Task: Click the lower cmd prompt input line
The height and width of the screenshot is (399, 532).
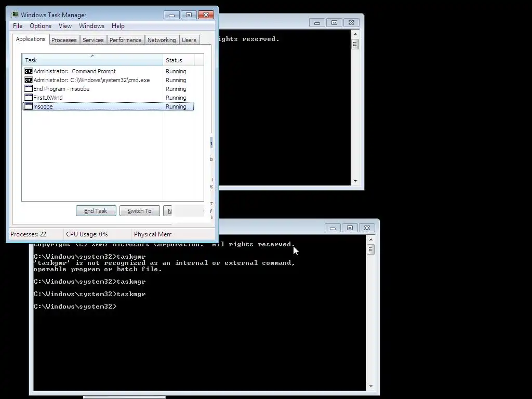Action: point(75,307)
